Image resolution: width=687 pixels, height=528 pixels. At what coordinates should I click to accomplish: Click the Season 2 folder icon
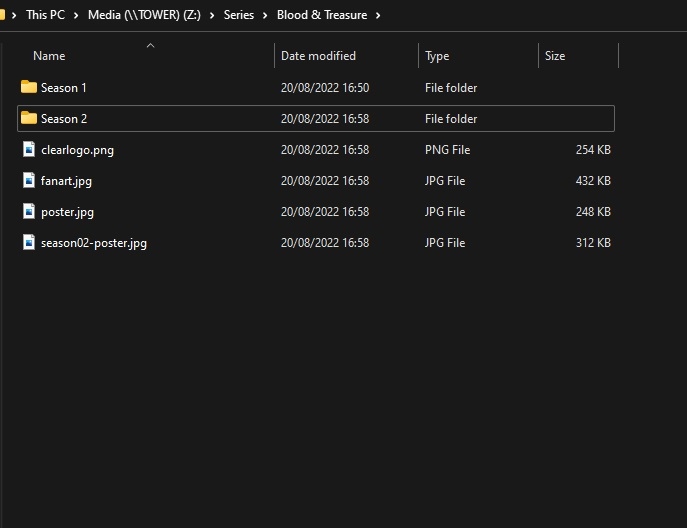pyautogui.click(x=29, y=119)
